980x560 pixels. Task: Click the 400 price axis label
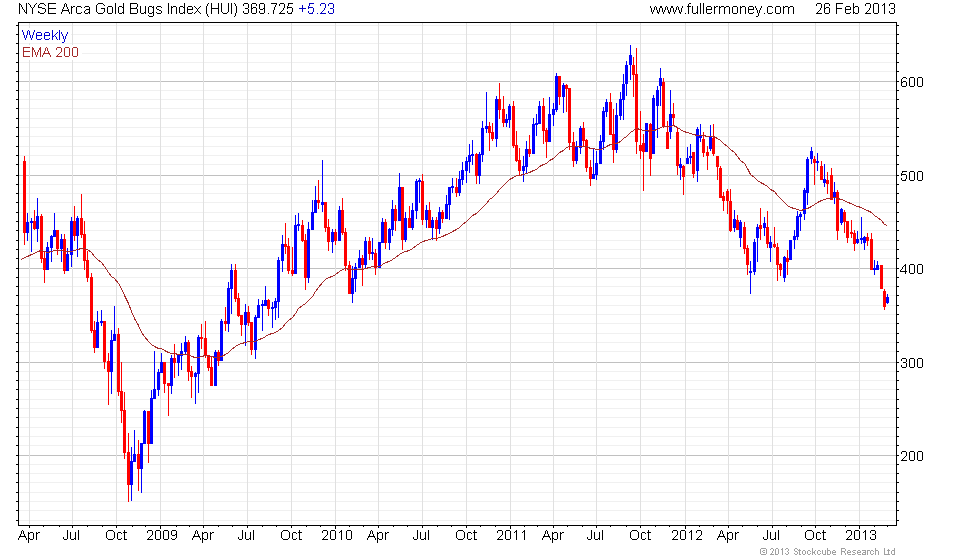click(x=911, y=269)
